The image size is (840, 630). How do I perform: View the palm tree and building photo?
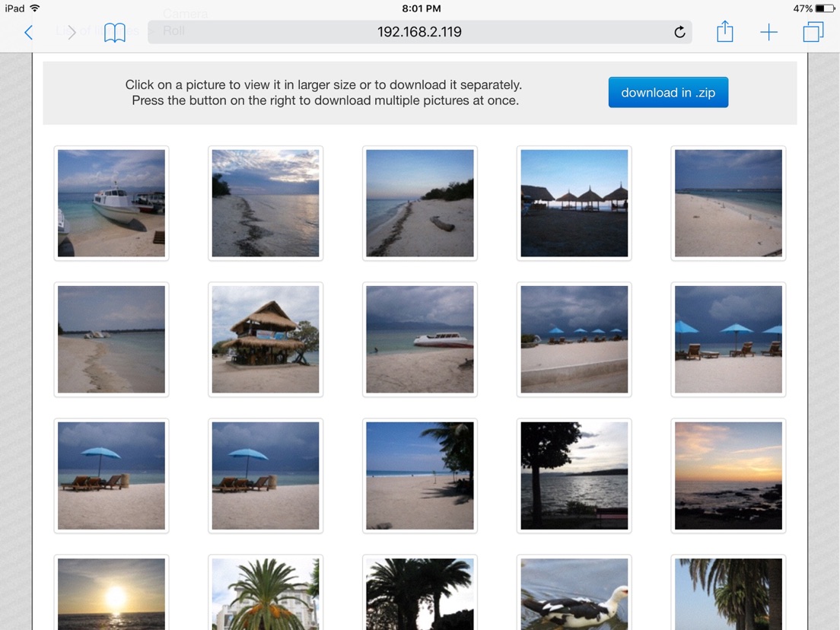pos(266,593)
